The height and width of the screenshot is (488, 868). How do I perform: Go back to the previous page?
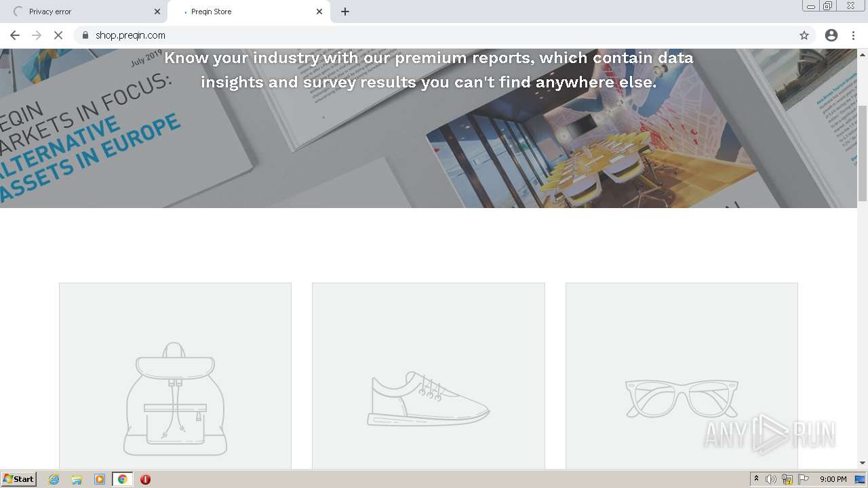(x=15, y=35)
